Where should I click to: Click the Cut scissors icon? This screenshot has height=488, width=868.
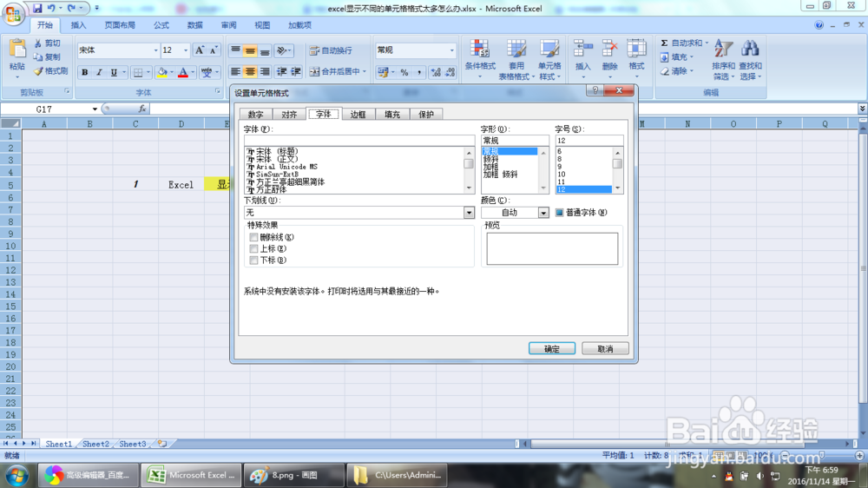tap(37, 43)
